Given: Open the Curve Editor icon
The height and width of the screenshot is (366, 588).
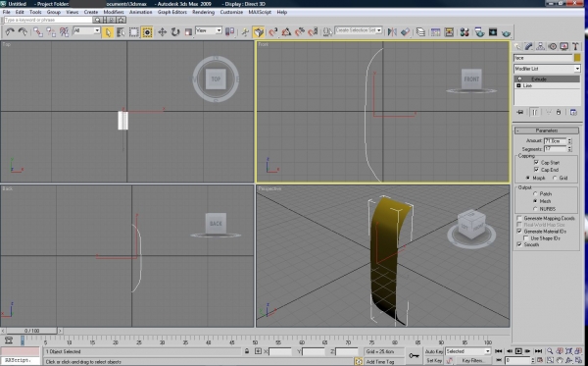Looking at the screenshot, I should (435, 32).
